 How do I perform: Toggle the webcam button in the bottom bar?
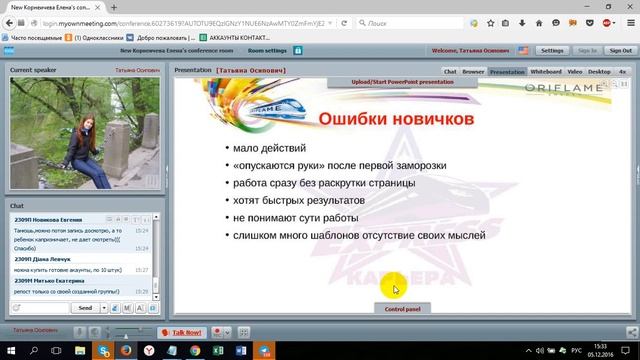[x=95, y=332]
